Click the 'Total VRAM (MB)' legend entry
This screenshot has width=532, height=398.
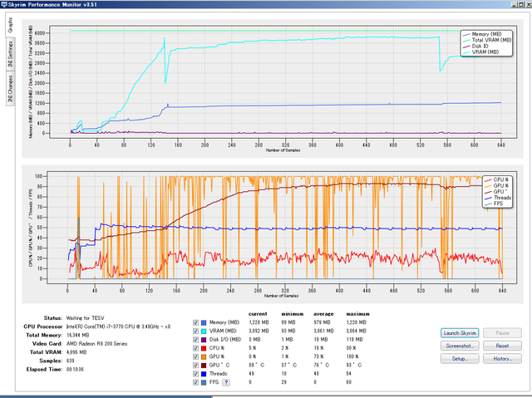[491, 40]
